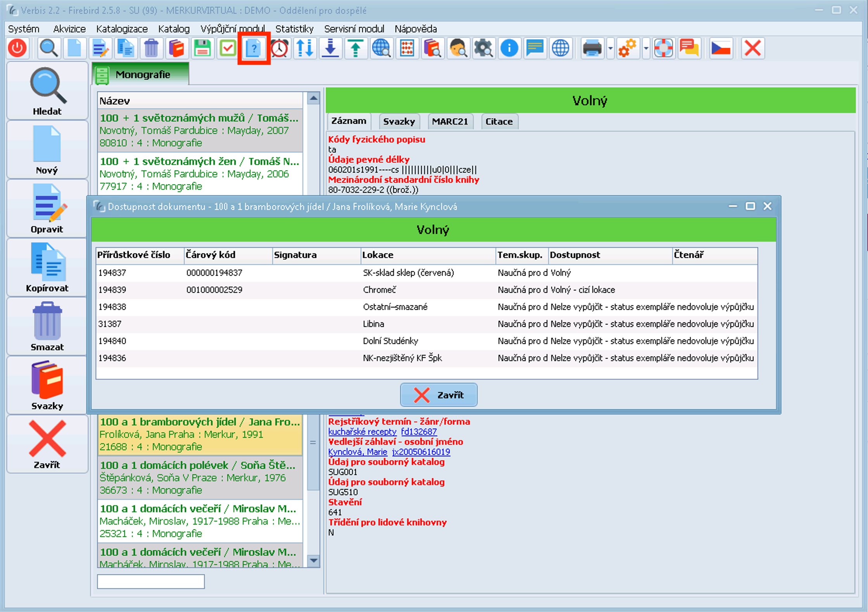The height and width of the screenshot is (612, 868).
Task: Click the red power toolbar icon
Action: (18, 48)
